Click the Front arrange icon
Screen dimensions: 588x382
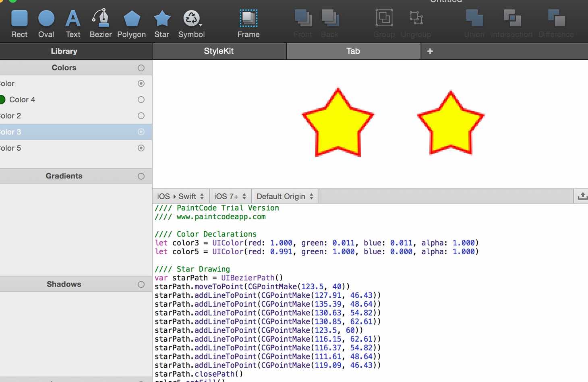point(303,18)
